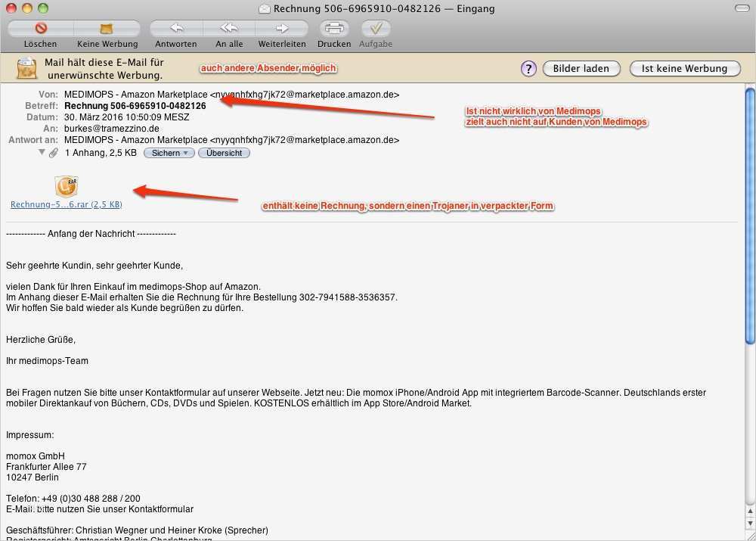This screenshot has width=756, height=541.
Task: Click the 'Ihr medimops-Team' signature
Action: coord(47,361)
